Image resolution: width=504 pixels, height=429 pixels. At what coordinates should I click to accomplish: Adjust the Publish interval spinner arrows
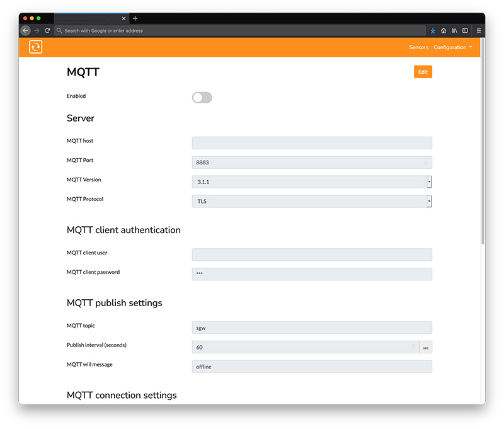(x=413, y=347)
